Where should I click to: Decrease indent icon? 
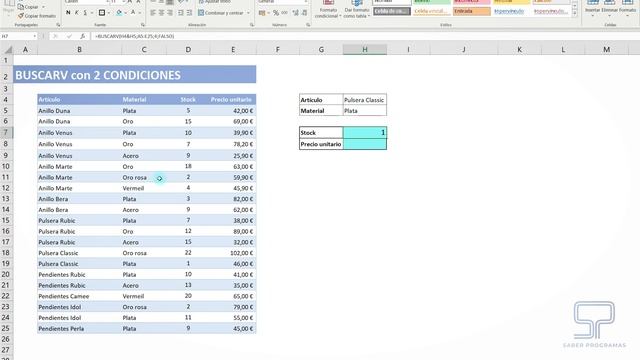tap(181, 13)
